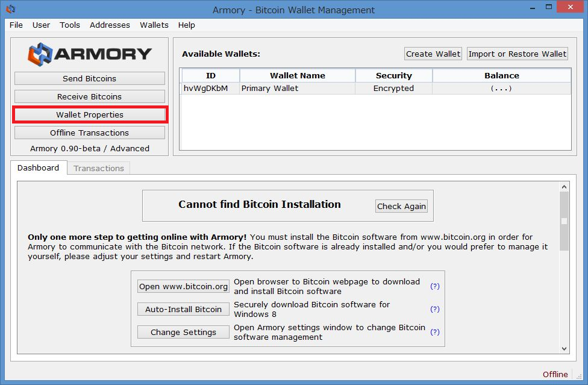
Task: Click Import or Restore Wallet
Action: coord(518,54)
